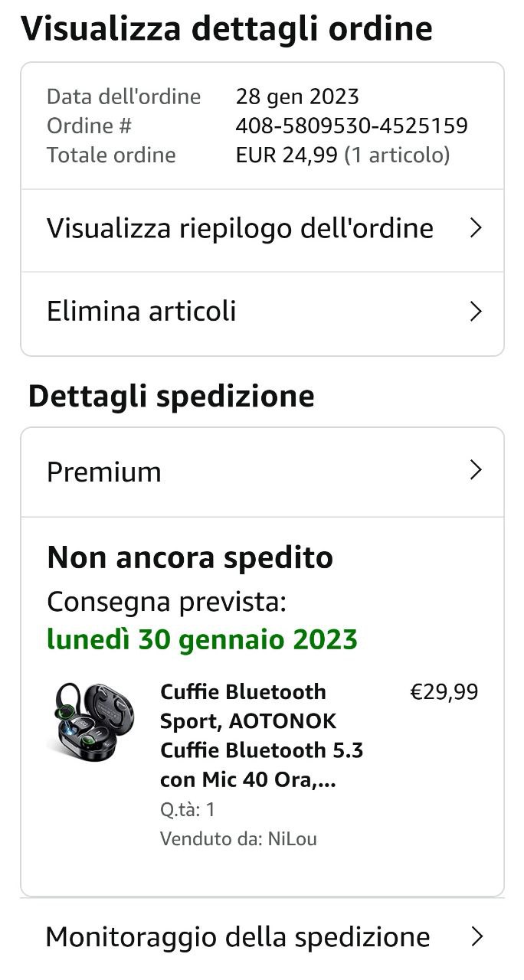The image size is (524, 980).
Task: Click the order date 28 gen 2023
Action: pyautogui.click(x=297, y=96)
